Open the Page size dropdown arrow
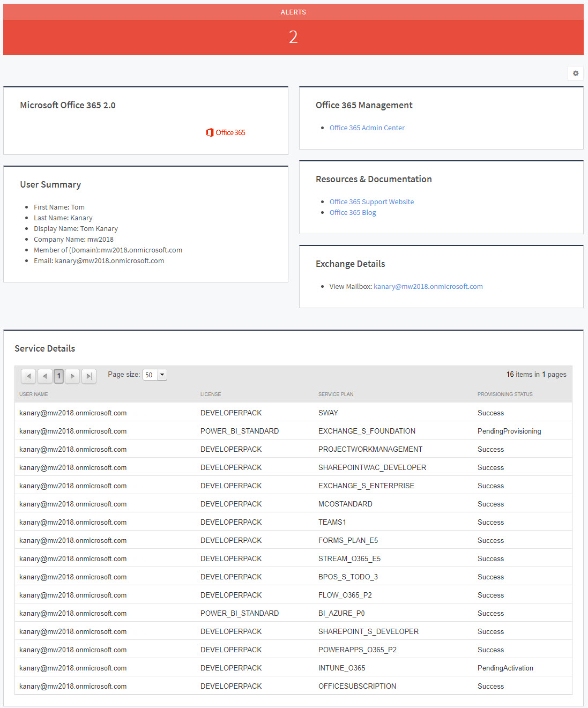The width and height of the screenshot is (588, 708). (162, 375)
